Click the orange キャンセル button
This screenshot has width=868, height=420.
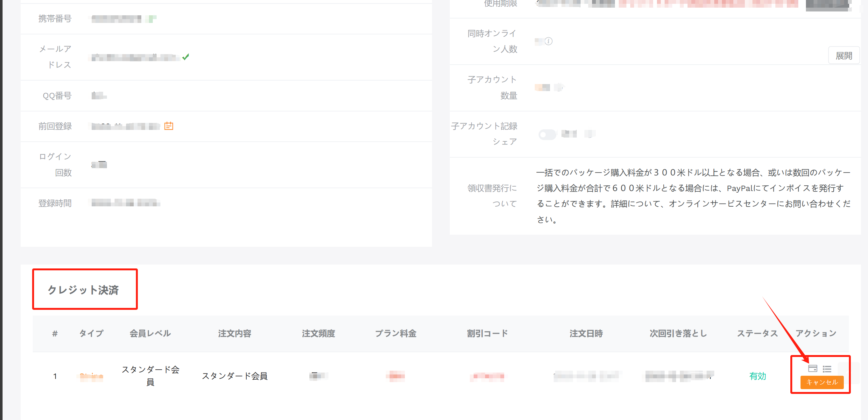(822, 382)
